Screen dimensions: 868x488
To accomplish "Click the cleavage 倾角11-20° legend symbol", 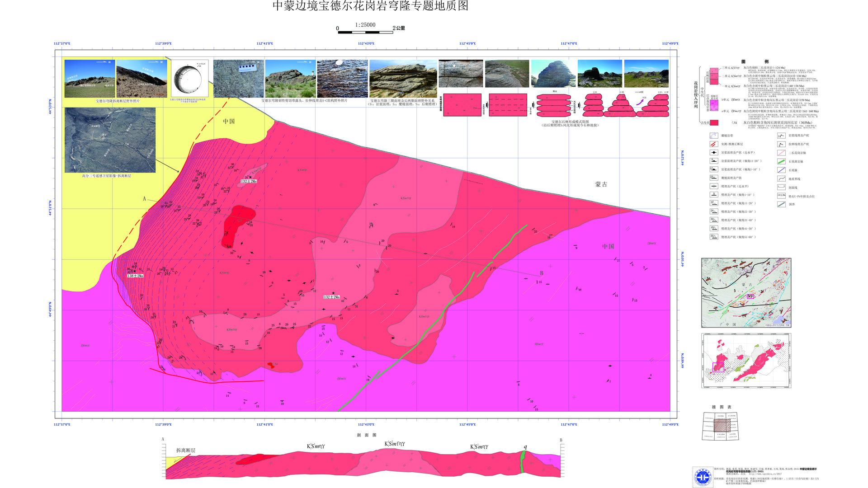I will [714, 203].
